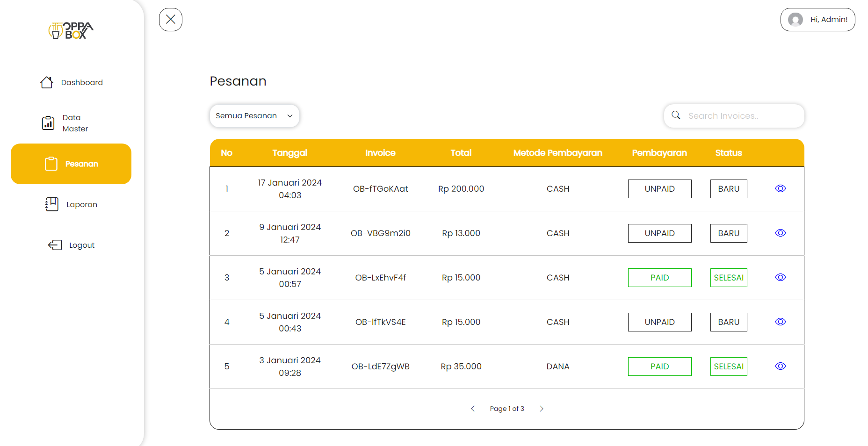Close the sidebar with X button
The height and width of the screenshot is (446, 868).
[x=171, y=20]
